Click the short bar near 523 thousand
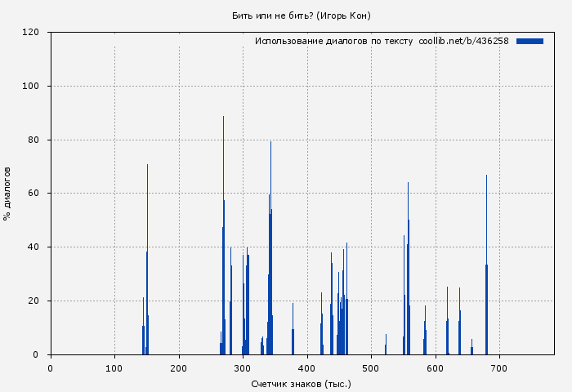Viewport: 572px width, 392px height. 386,345
